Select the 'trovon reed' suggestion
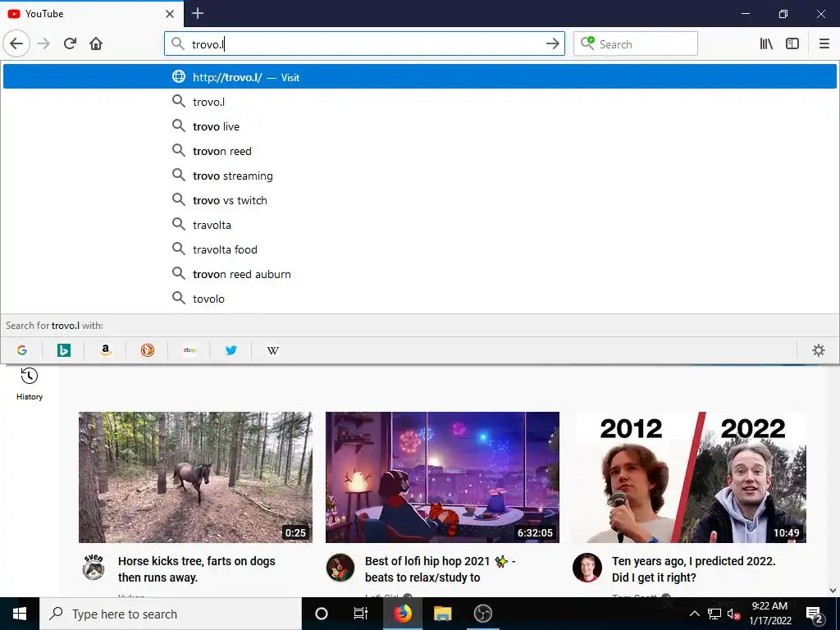Screen dimensions: 840x630 419,151
